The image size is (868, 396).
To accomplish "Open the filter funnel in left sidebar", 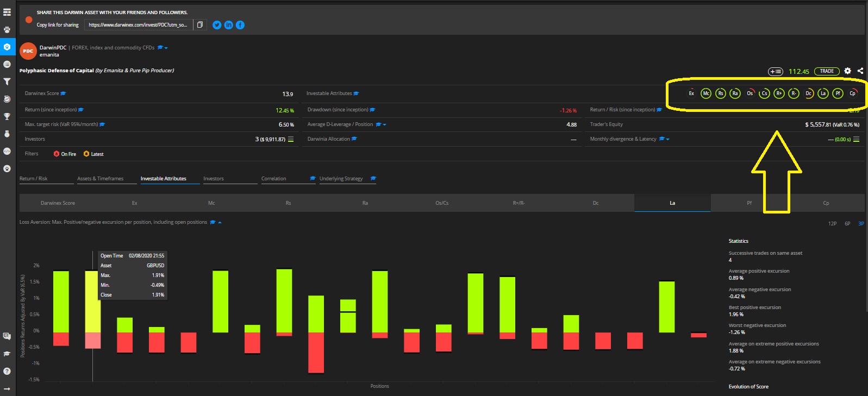I will 7,81.
